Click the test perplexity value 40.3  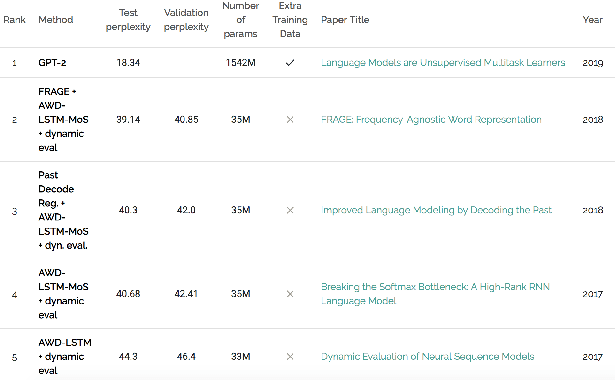pos(128,210)
